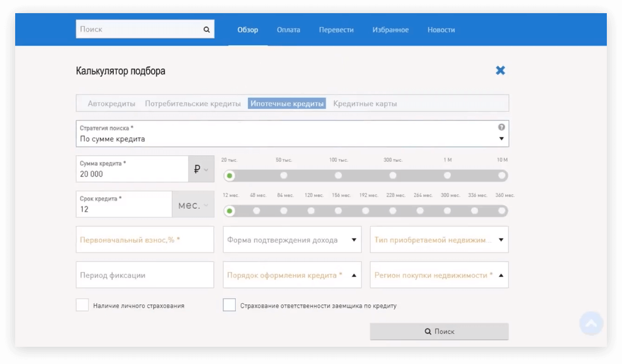Viewport: 622px width, 364px height.
Task: Expand the Тип приобретаемой недвижимости selector
Action: [500, 240]
